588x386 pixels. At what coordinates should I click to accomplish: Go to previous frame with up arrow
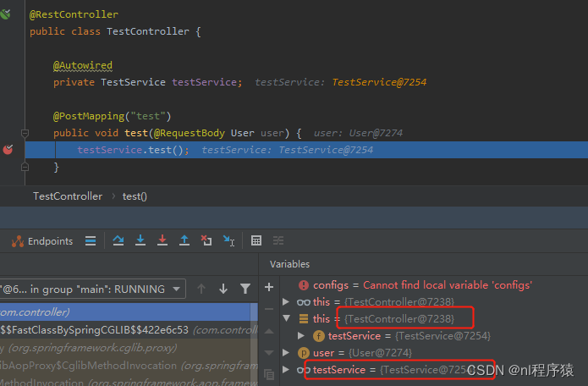[x=201, y=289]
